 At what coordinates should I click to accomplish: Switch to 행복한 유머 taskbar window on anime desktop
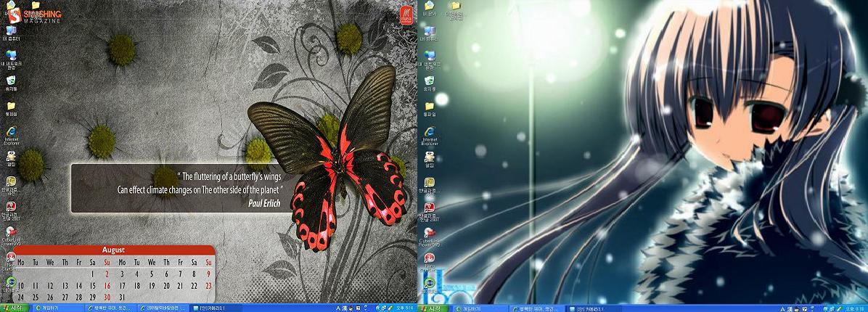pos(536,308)
